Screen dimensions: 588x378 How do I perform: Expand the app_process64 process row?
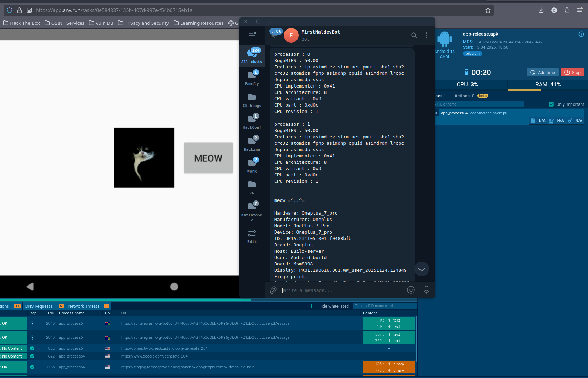[454, 113]
